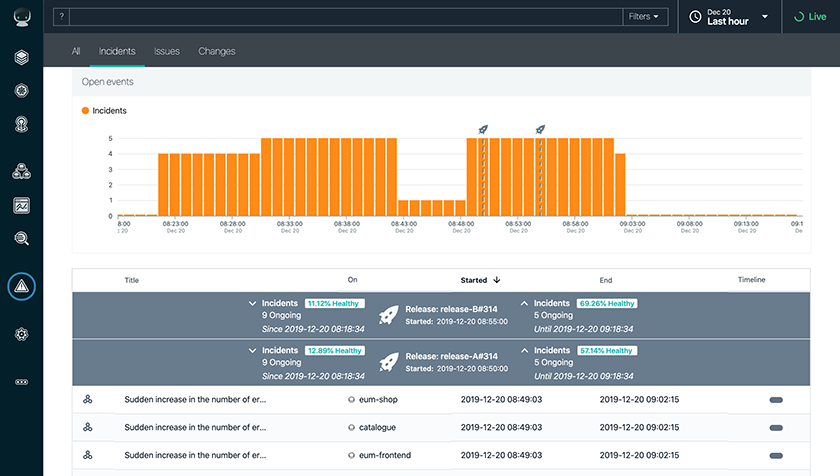Click into the search query input field
Viewport: 840px width, 476px height.
click(x=346, y=17)
